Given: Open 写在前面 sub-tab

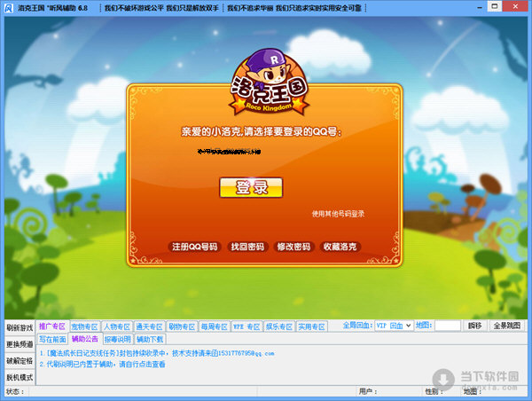Looking at the screenshot, I should coord(52,339).
